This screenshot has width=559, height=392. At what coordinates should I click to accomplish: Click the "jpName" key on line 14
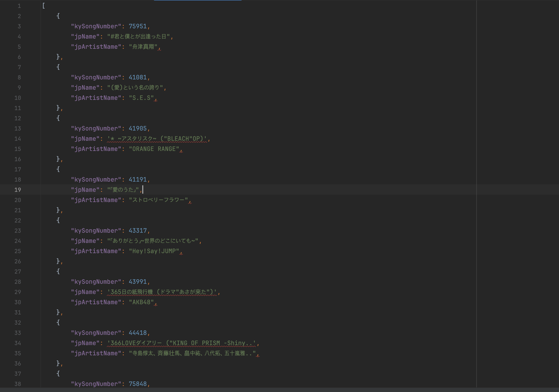[x=85, y=139]
